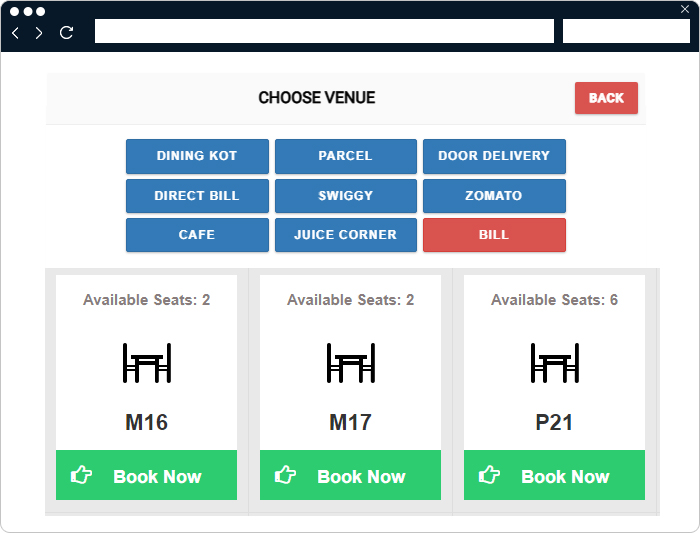Select the Dining KOT venue

click(x=197, y=156)
